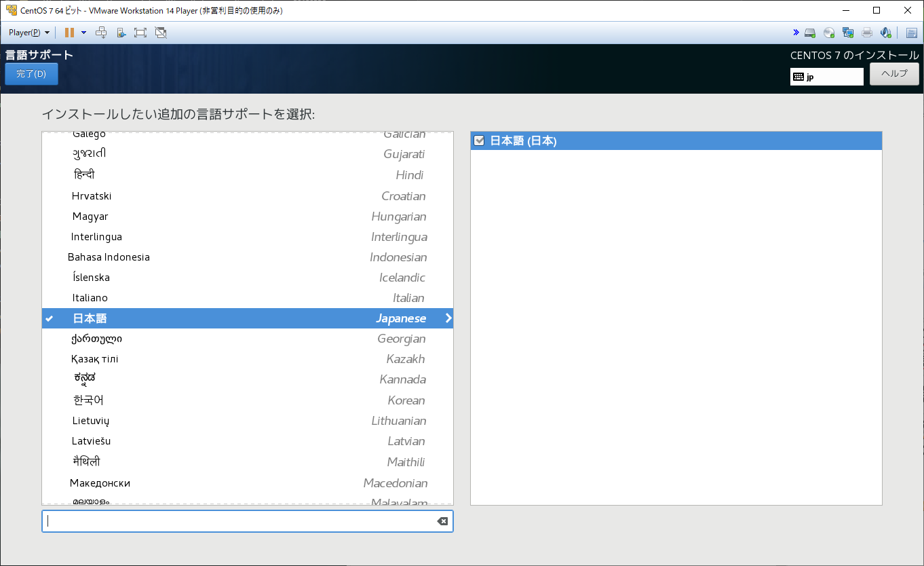The image size is (924, 566).
Task: Click the CD/DVD drive device icon
Action: coord(829,33)
